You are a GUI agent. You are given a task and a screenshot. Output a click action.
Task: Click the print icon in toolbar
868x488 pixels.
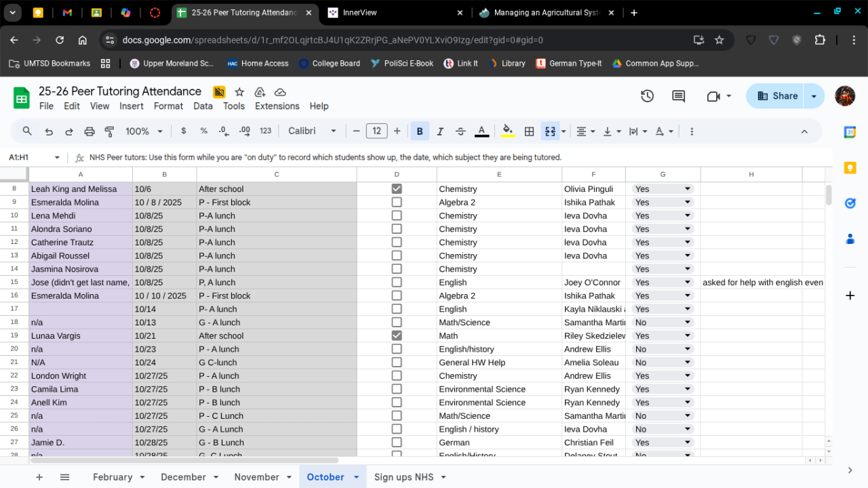point(90,131)
